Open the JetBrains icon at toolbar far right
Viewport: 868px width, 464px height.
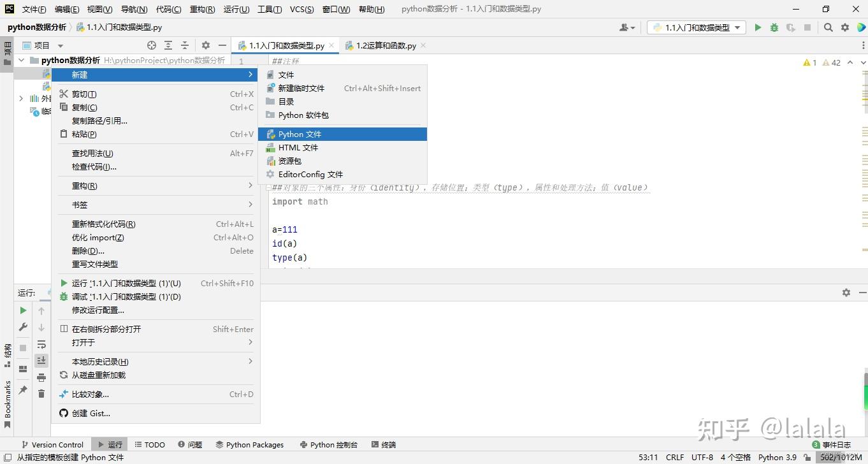click(x=861, y=27)
